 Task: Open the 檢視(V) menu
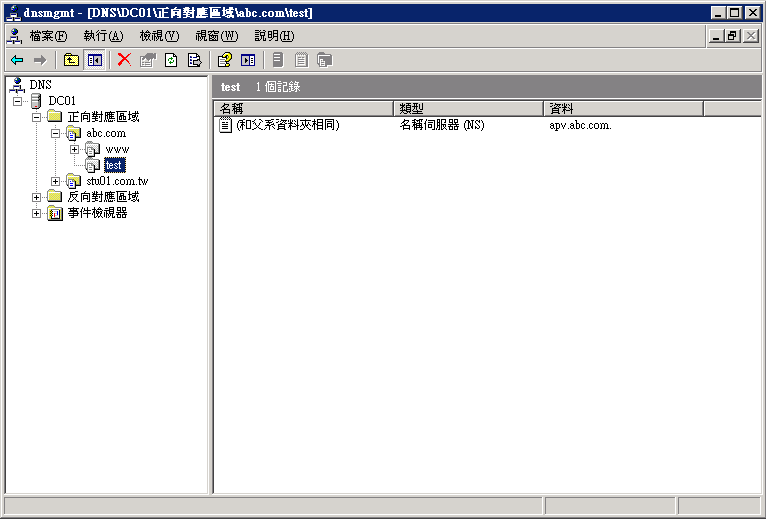point(159,36)
